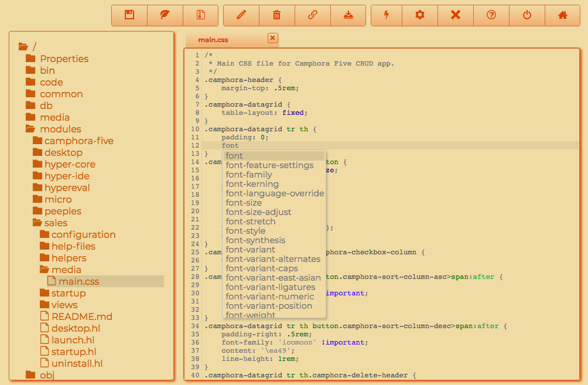Click the home icon in the toolbar
The height and width of the screenshot is (385, 588).
pyautogui.click(x=563, y=15)
